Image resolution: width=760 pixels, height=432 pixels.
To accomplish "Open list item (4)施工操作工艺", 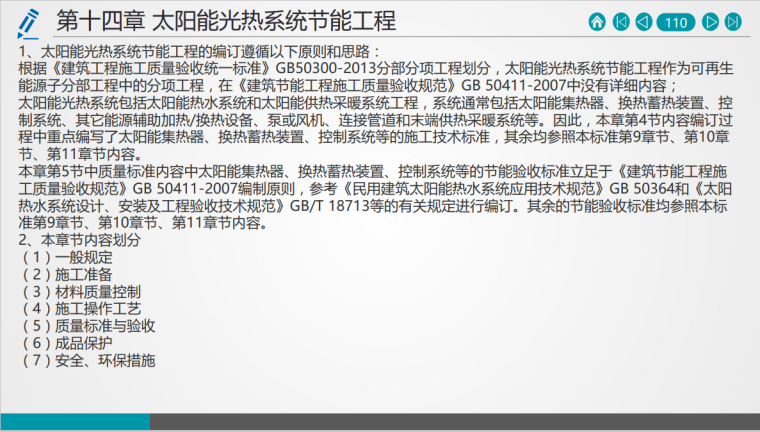I will 80,308.
